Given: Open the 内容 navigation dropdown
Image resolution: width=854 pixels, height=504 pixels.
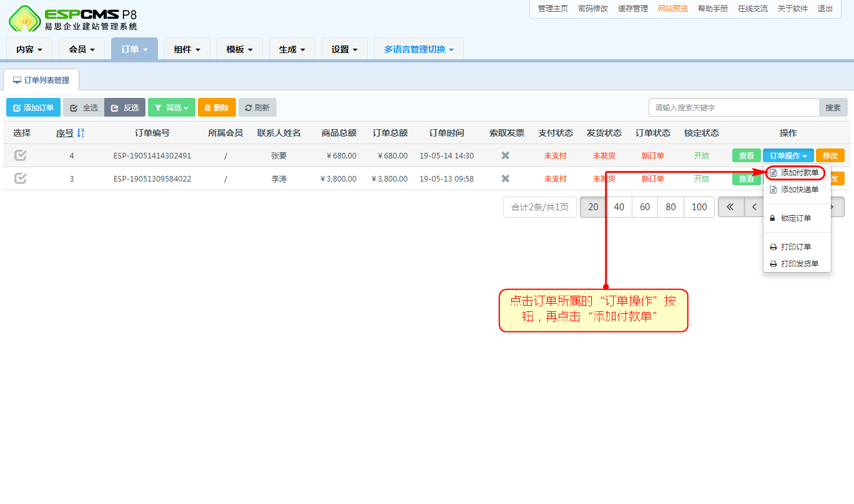Looking at the screenshot, I should [x=29, y=49].
